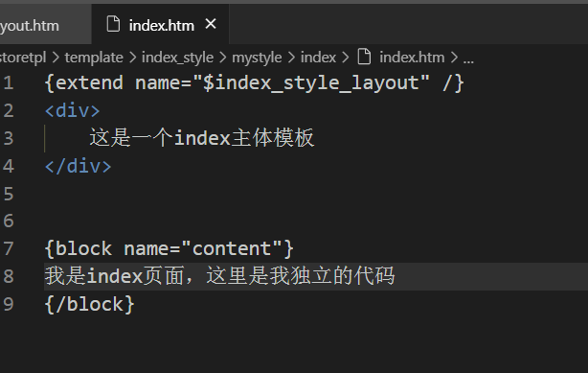Place cursor in block name="content" line
Viewport: 588px width, 373px height.
click(170, 248)
